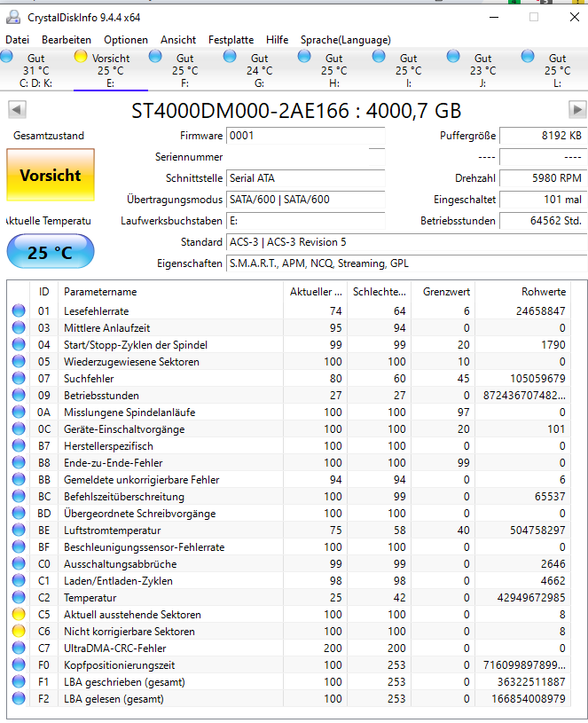This screenshot has width=588, height=723.
Task: Select the Laden/Entladen-Zyklen row
Action: point(289,581)
